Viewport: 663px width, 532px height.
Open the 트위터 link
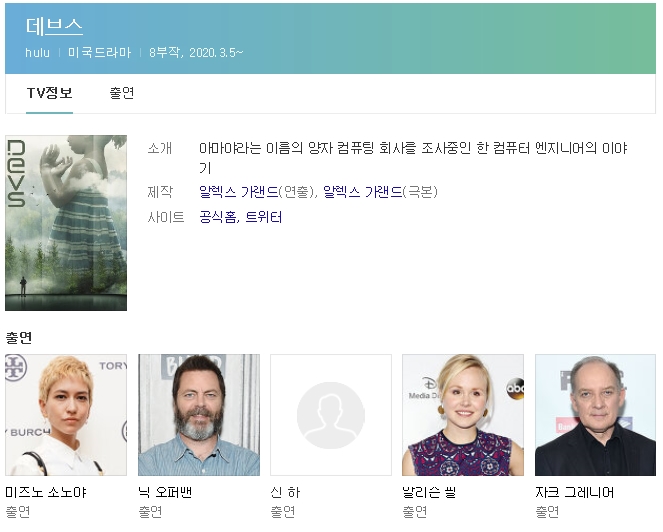point(263,217)
